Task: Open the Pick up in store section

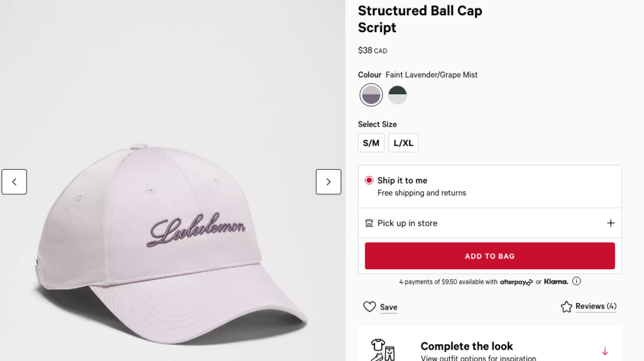Action: (x=408, y=223)
